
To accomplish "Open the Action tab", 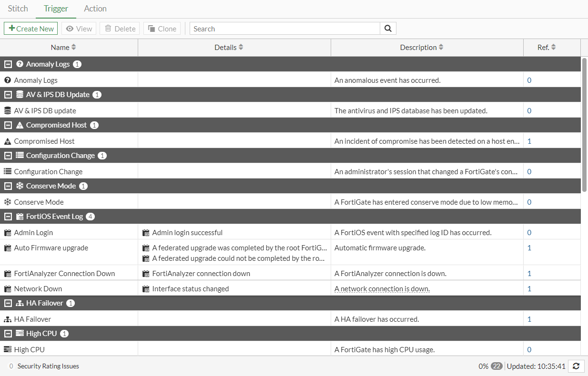I will point(95,9).
